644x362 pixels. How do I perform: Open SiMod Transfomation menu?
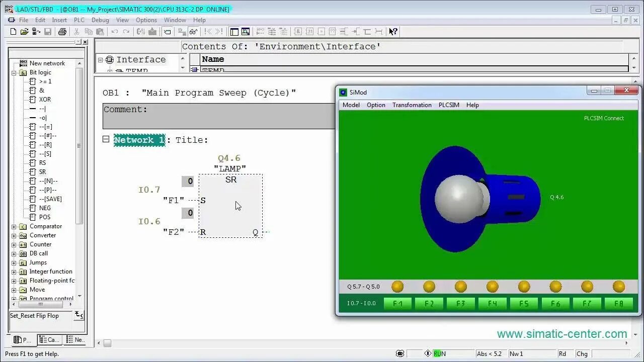[x=412, y=105]
